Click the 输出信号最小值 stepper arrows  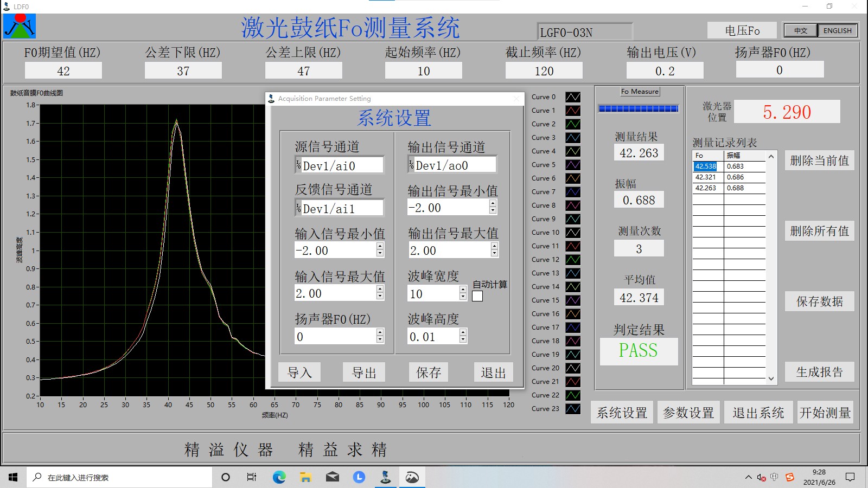tap(493, 207)
